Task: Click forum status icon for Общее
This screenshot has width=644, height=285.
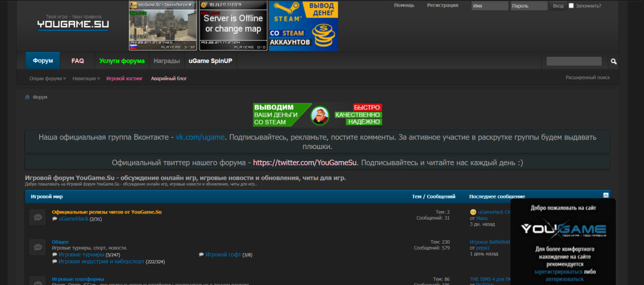Action: (38, 247)
